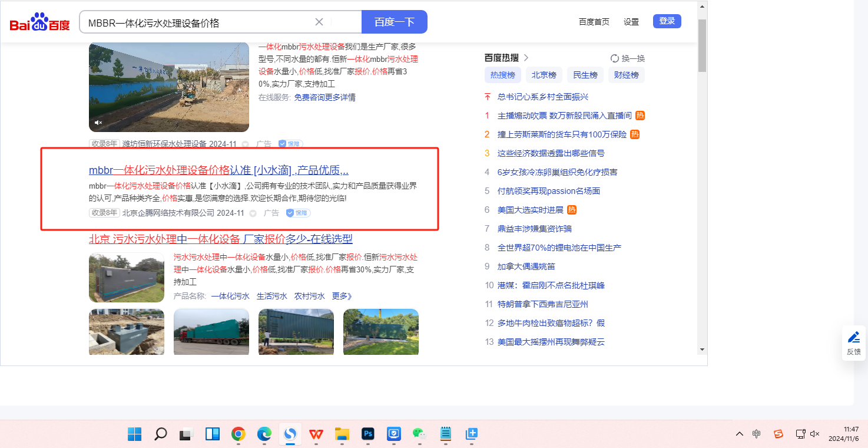Click inside the Baidu search input field

[x=200, y=22]
